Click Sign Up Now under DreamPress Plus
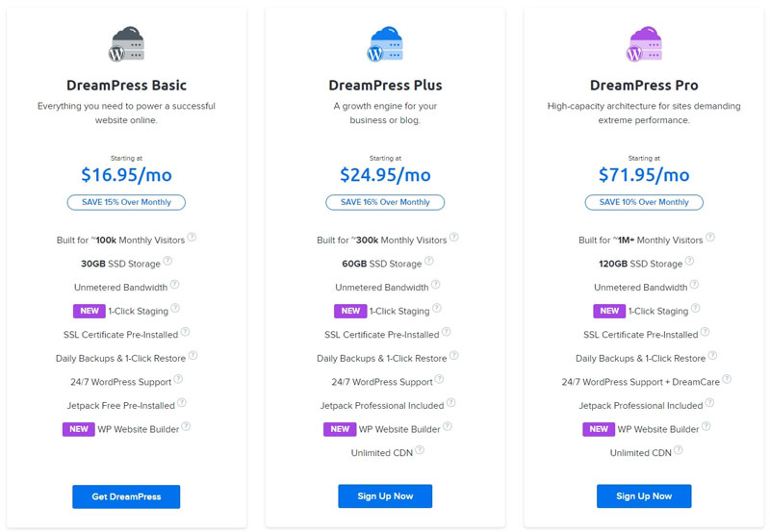This screenshot has width=770, height=532. click(385, 496)
